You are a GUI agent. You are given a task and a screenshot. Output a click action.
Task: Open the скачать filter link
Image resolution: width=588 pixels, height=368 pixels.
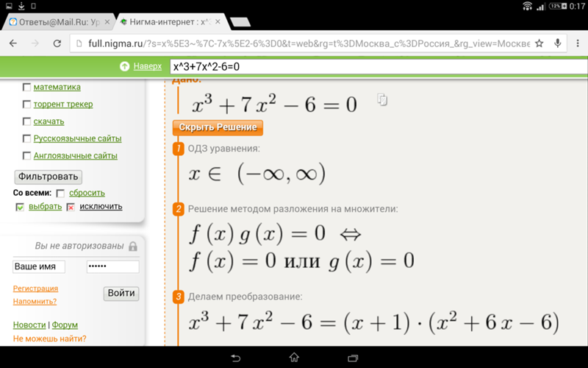pyautogui.click(x=49, y=121)
